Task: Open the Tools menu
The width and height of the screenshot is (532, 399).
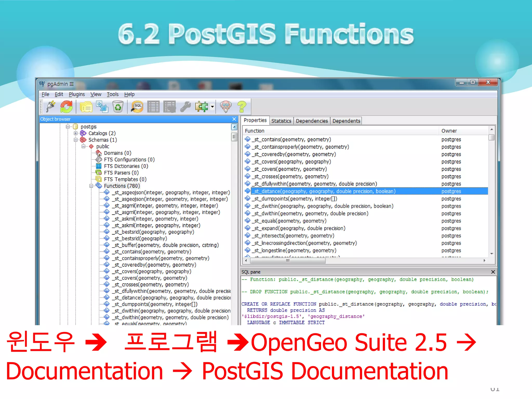Action: [x=113, y=94]
